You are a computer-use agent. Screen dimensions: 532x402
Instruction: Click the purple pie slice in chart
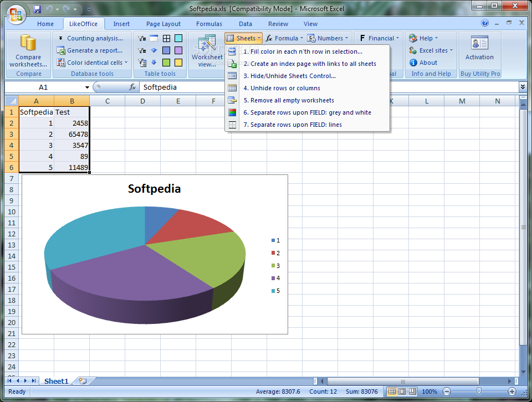132,275
